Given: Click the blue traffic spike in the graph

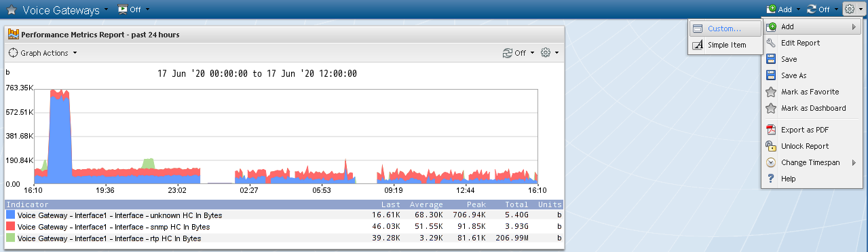Looking at the screenshot, I should [x=60, y=139].
